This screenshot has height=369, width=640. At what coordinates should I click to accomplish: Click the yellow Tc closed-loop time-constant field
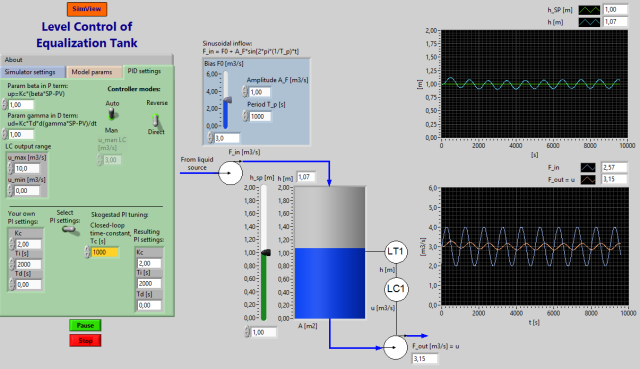pos(105,252)
